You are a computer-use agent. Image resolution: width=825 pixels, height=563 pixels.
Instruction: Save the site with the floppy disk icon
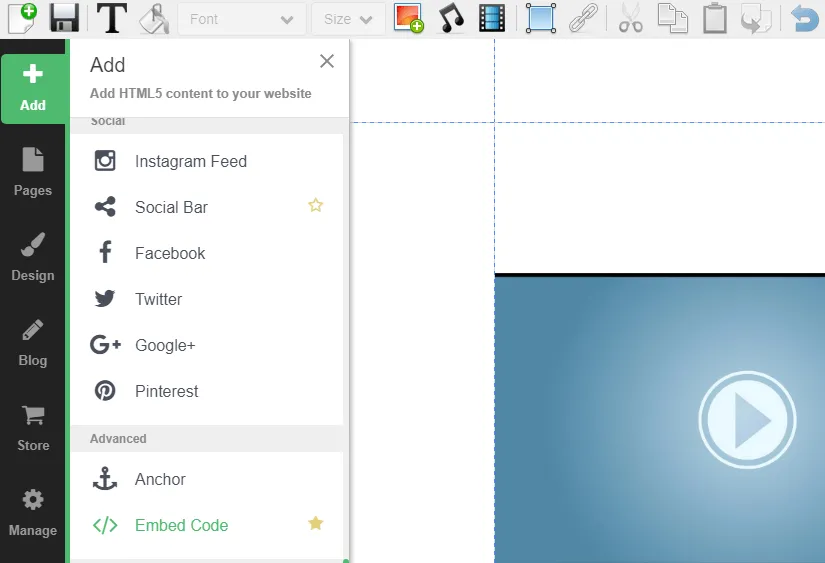[x=64, y=18]
